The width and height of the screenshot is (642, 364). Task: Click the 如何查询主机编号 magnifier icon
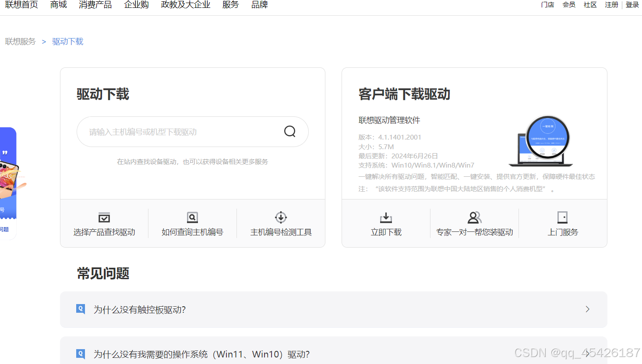click(192, 217)
